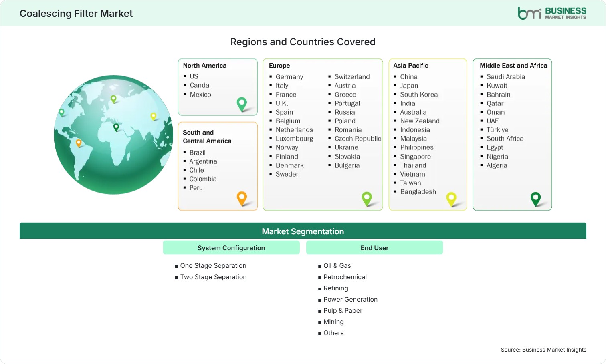This screenshot has height=364, width=606.
Task: Click Sweden in Europe list
Action: [x=288, y=174]
